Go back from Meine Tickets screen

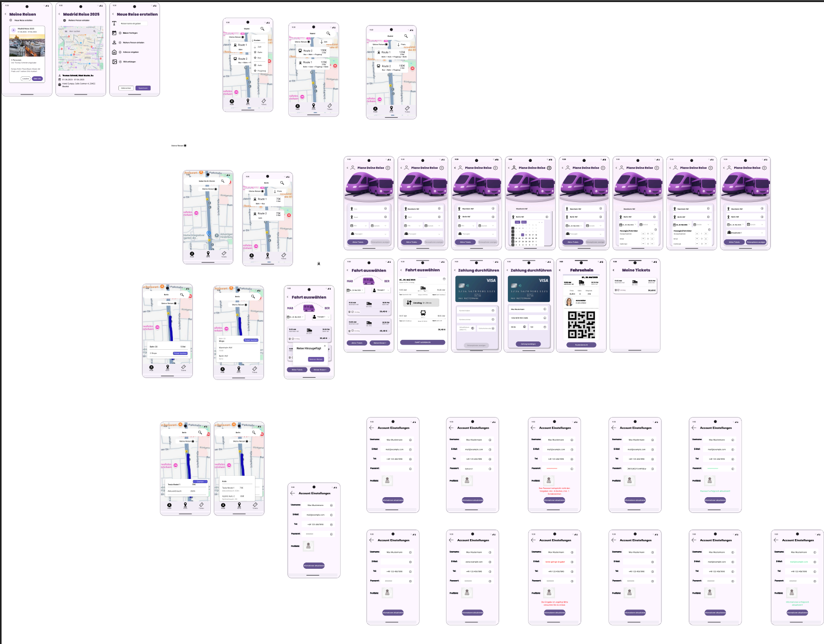click(x=614, y=270)
